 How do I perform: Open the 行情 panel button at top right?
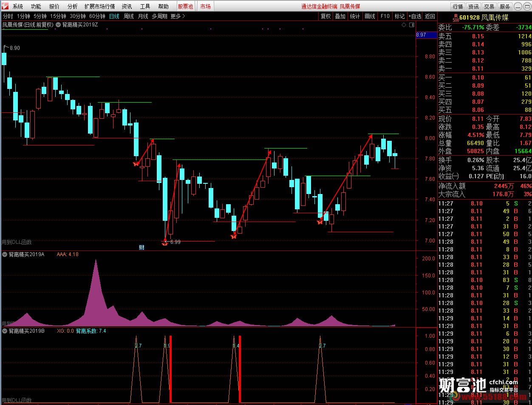tap(458, 6)
